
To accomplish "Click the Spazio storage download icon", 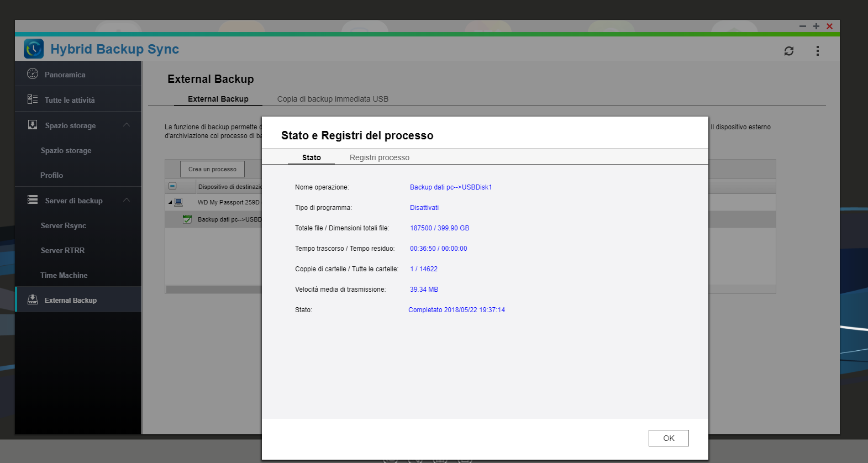I will [x=33, y=125].
